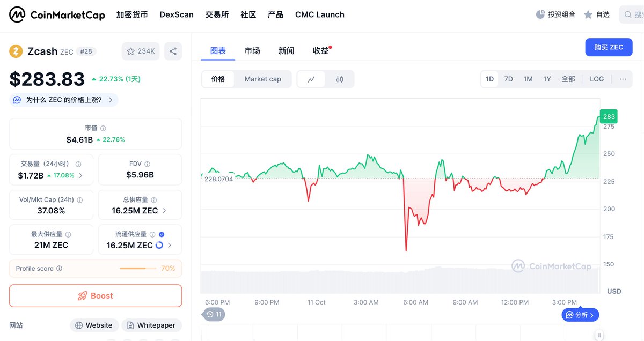The width and height of the screenshot is (644, 341).
Task: Switch to line chart icon
Action: point(311,79)
